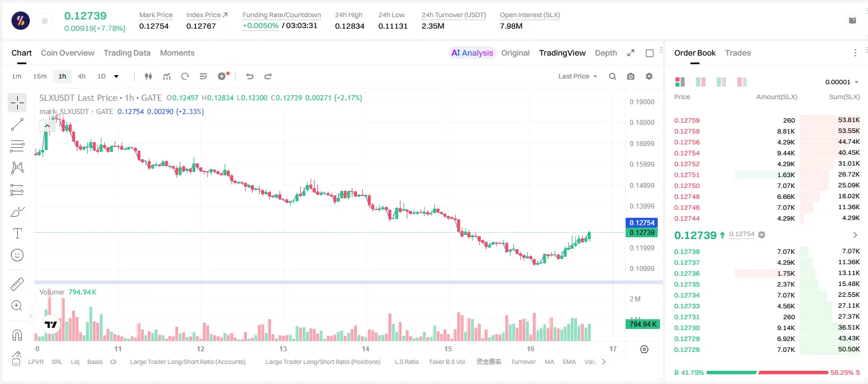Screen dimensions: 868x384
Task: Select the crosshair cursor tool
Action: [x=17, y=103]
